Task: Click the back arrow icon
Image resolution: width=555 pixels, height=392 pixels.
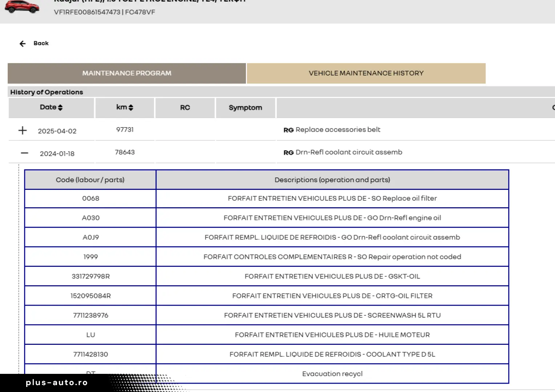Action: click(23, 44)
